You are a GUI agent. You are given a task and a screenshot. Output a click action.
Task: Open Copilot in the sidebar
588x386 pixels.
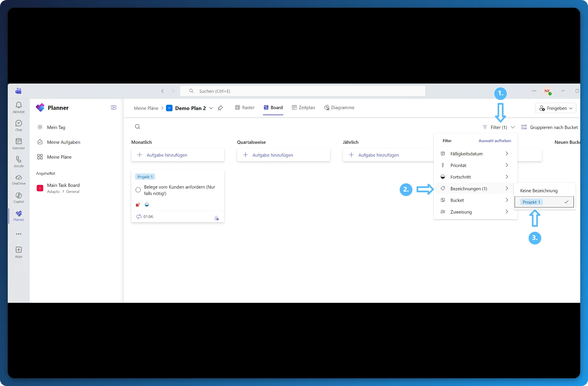point(19,197)
